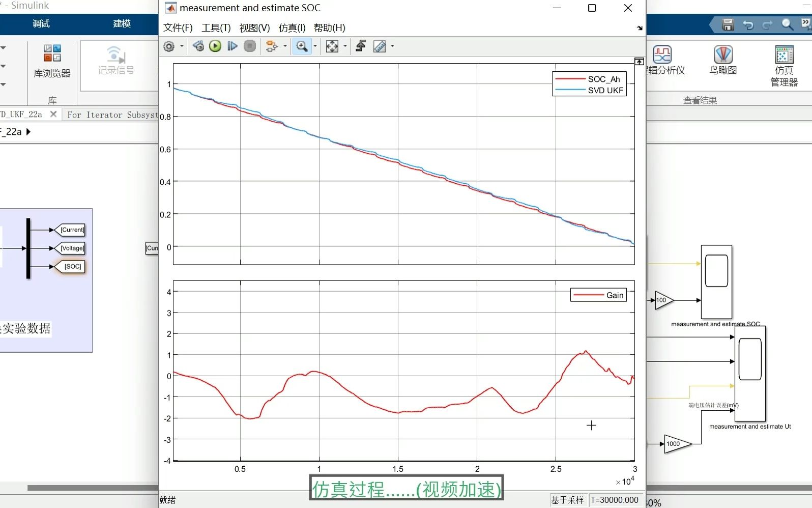Click the 实验数据 annotation text

point(26,328)
